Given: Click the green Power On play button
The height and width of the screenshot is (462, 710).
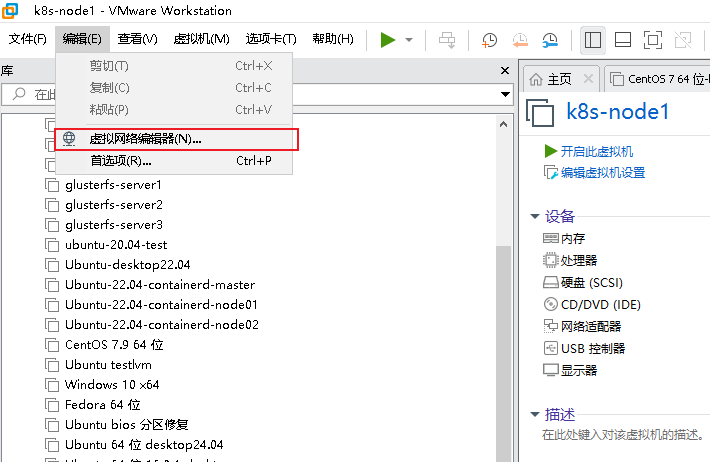Looking at the screenshot, I should [x=388, y=40].
